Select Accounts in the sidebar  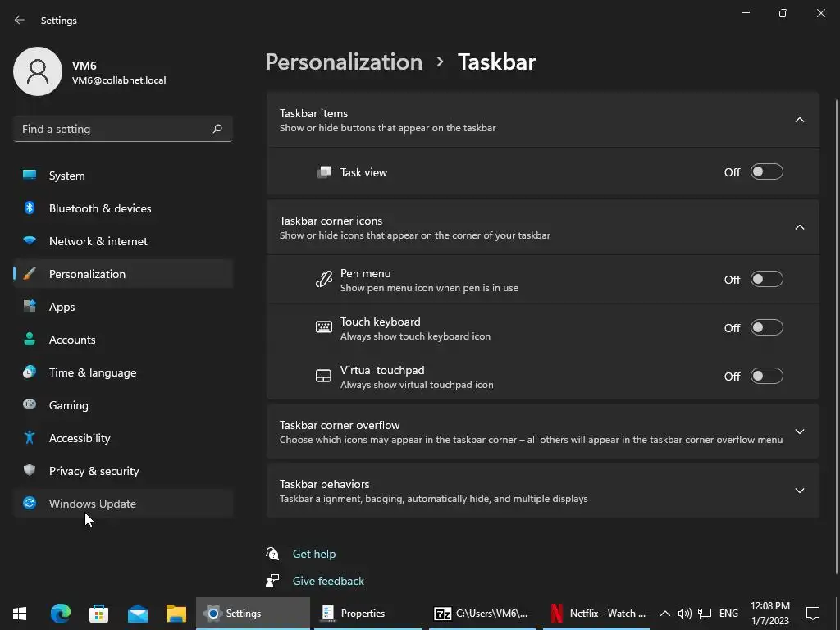click(x=123, y=340)
